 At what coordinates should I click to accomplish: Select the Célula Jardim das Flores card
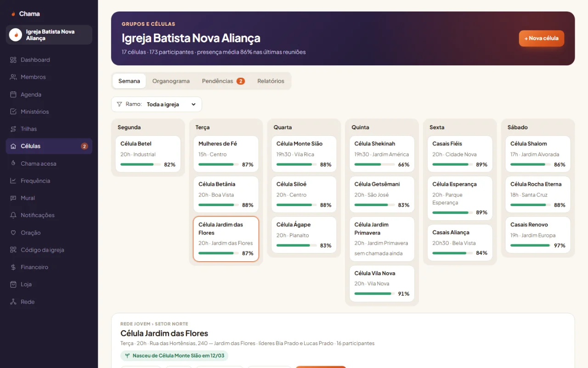point(226,239)
